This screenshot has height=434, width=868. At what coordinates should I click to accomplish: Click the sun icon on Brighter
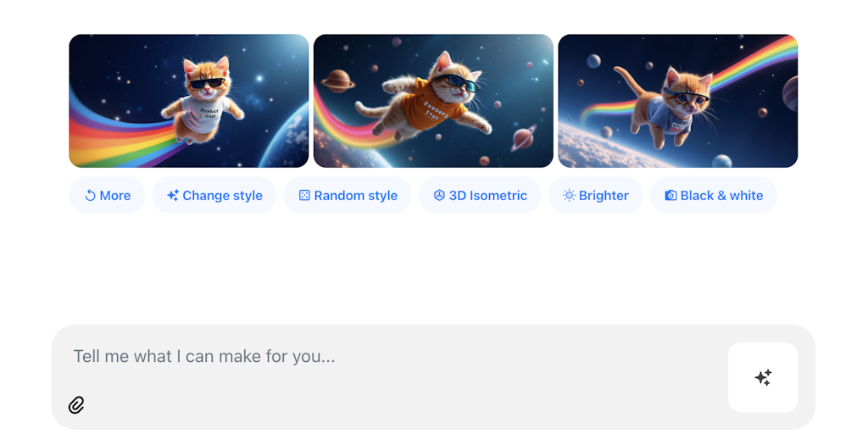pos(569,196)
